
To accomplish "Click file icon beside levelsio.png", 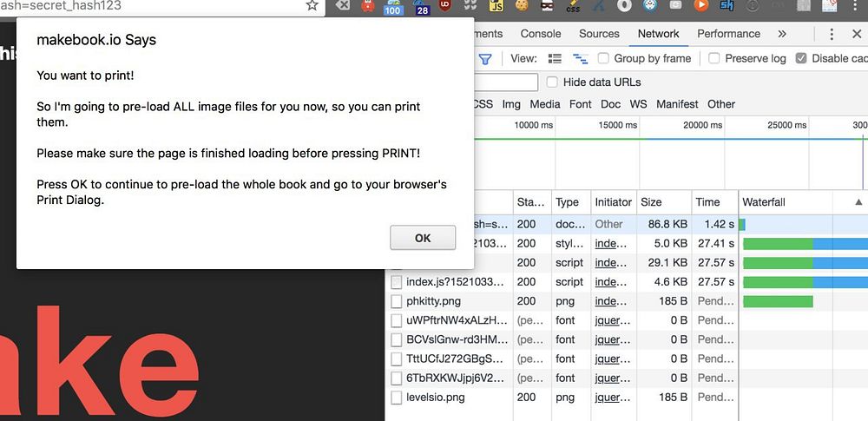I will pos(397,398).
